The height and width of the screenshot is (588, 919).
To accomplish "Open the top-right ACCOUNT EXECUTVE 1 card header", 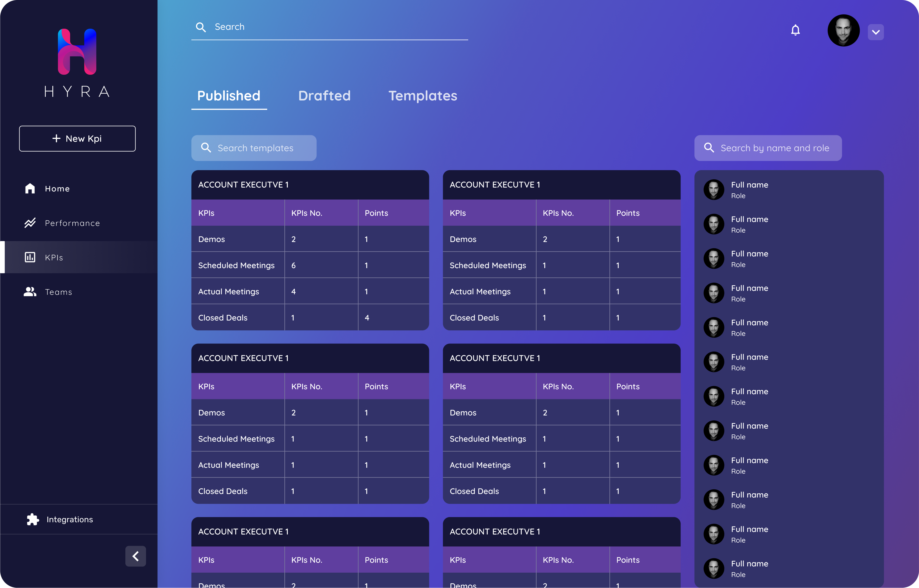I will 562,185.
